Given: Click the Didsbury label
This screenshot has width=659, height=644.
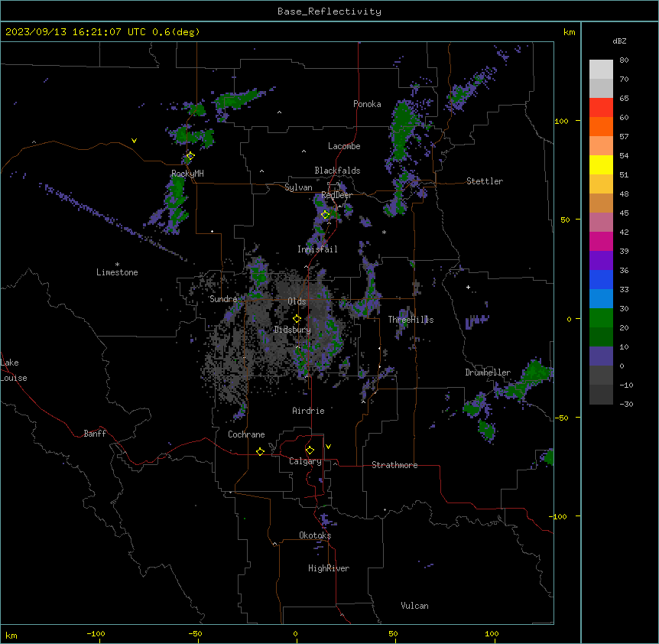Looking at the screenshot, I should click(x=293, y=330).
